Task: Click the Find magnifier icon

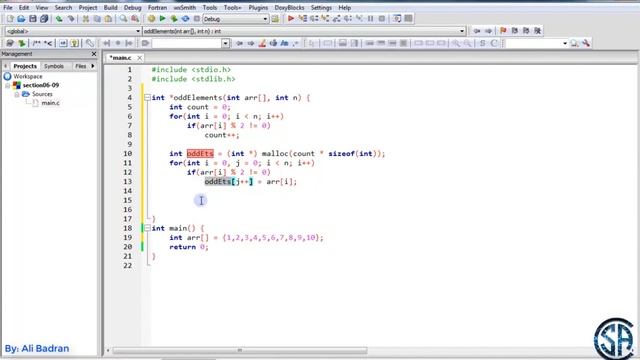Action: pyautogui.click(x=123, y=19)
